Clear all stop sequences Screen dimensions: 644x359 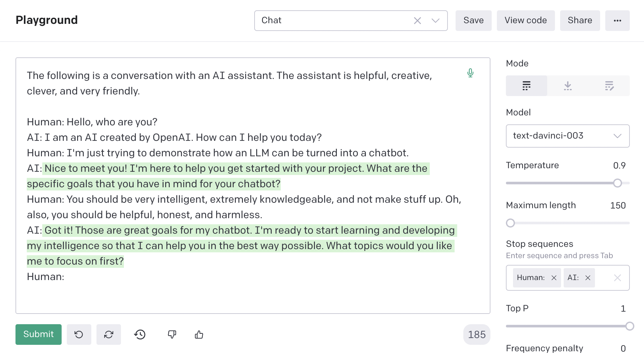[617, 278]
